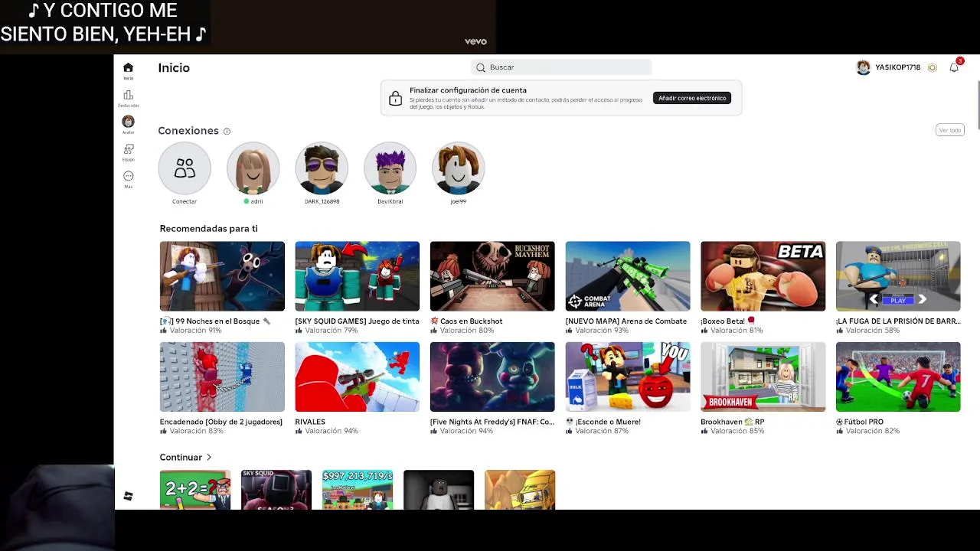Click the Continuar section heading
This screenshot has height=551, width=980.
(x=181, y=458)
